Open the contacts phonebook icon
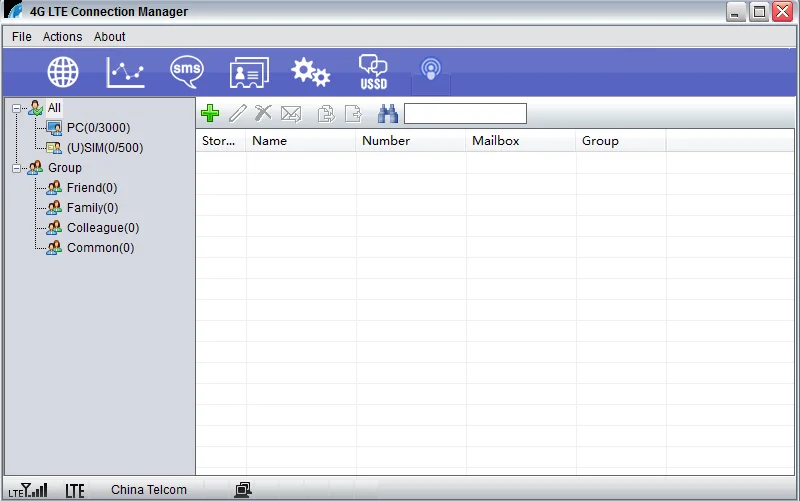Image resolution: width=800 pixels, height=501 pixels. pos(248,71)
